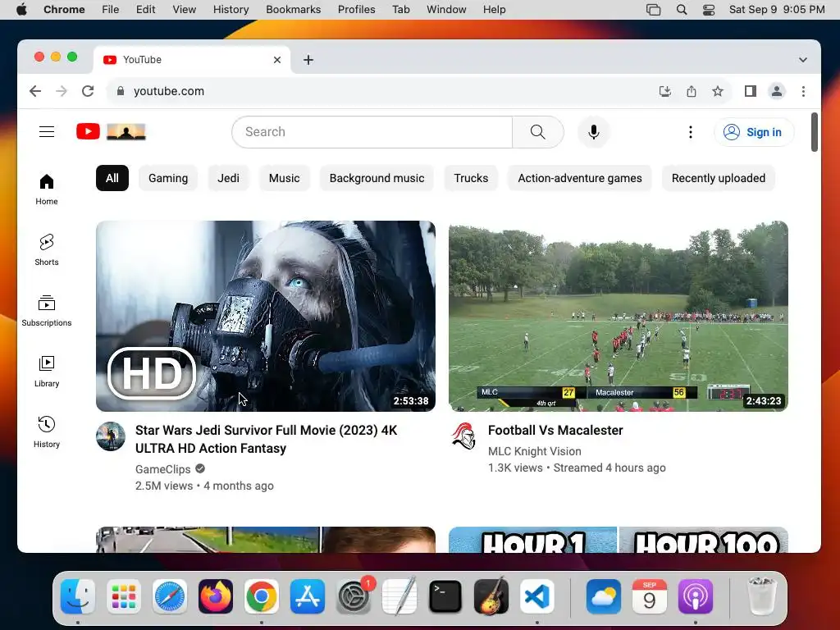840x630 pixels.
Task: Open the Profiles menu
Action: pos(356,10)
